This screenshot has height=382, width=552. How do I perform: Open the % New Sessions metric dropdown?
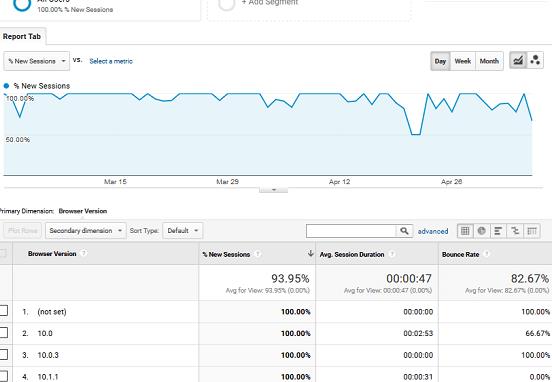pos(37,61)
